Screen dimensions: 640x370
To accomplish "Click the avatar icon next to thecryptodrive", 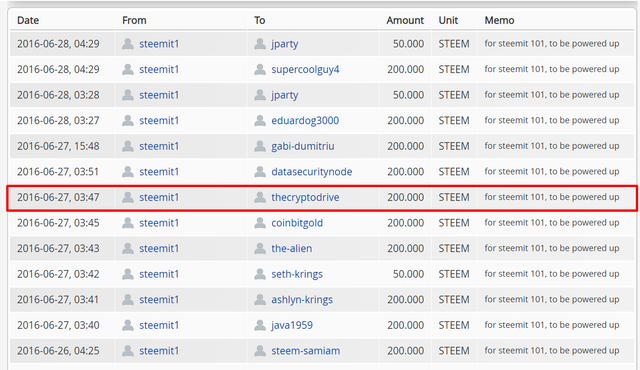I will [x=260, y=197].
